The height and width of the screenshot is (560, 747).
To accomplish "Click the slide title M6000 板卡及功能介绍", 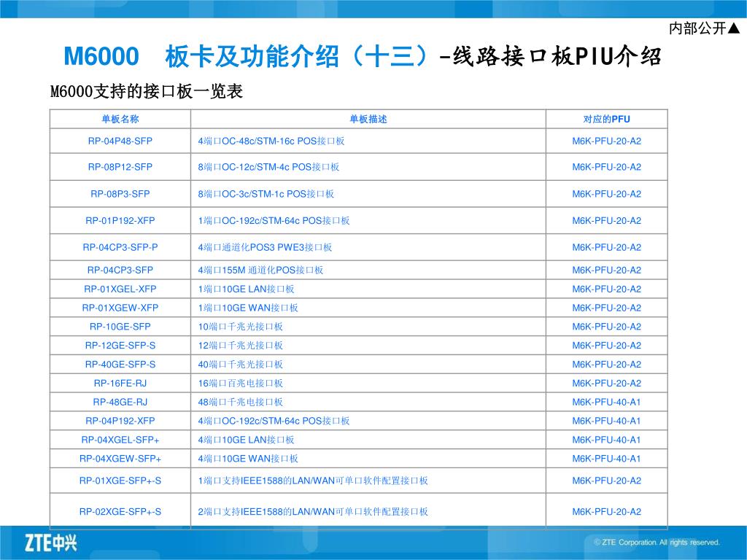I will [201, 56].
